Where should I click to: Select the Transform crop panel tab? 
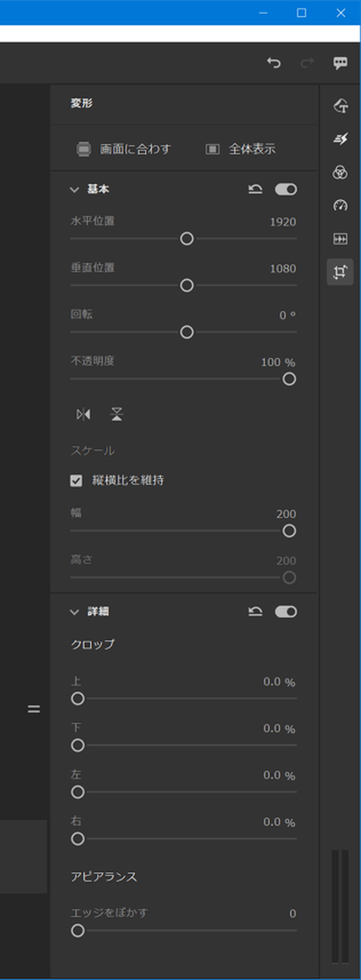340,272
